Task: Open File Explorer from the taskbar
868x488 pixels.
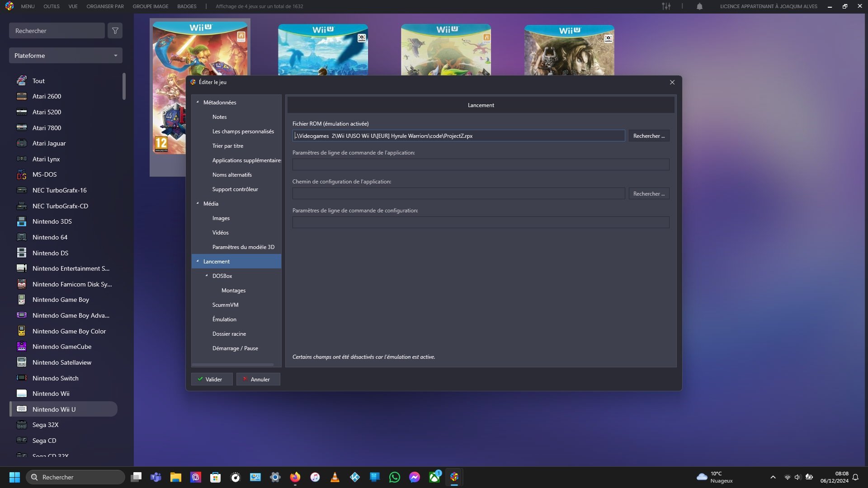Action: point(175,477)
